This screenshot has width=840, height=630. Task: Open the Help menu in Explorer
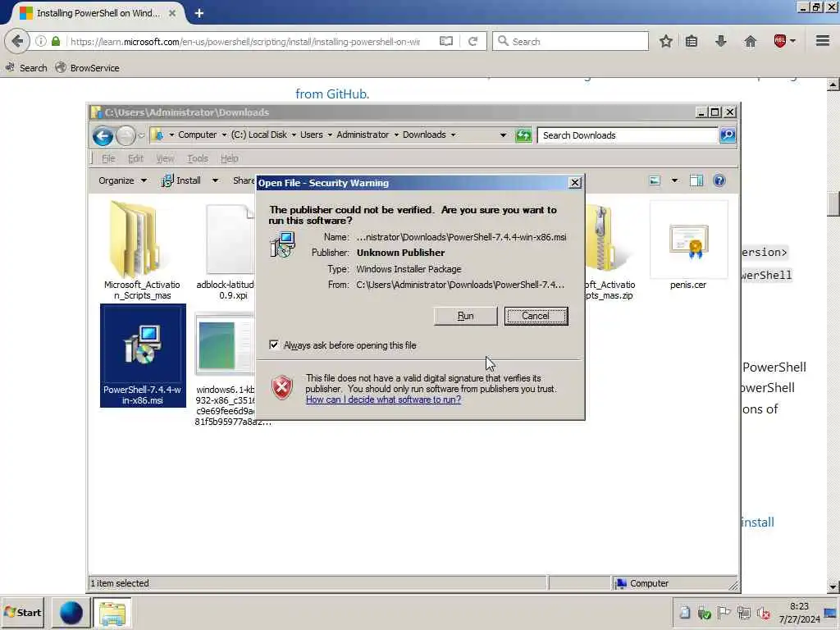(230, 158)
